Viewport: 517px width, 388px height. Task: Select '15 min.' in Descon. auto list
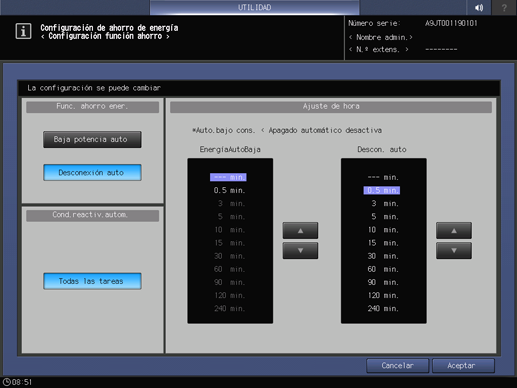[x=383, y=243]
